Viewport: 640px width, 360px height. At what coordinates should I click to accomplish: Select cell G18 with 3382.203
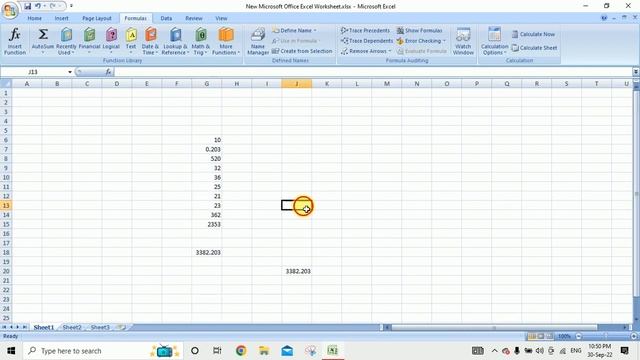(x=207, y=253)
